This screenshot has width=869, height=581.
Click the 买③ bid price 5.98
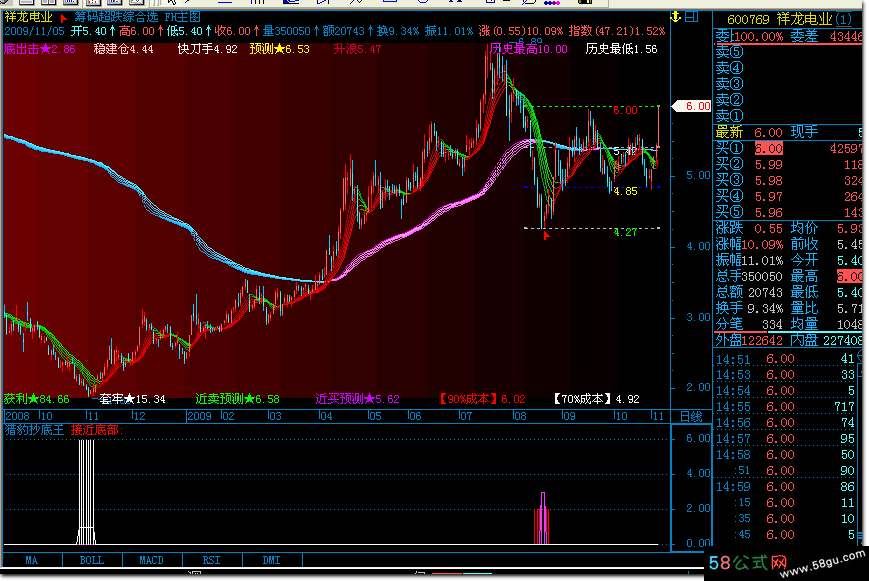pos(769,181)
